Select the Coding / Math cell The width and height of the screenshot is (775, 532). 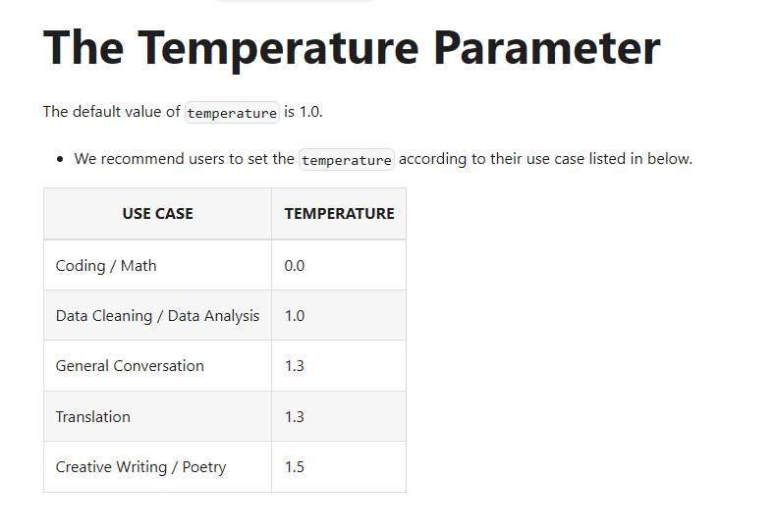pos(157,265)
